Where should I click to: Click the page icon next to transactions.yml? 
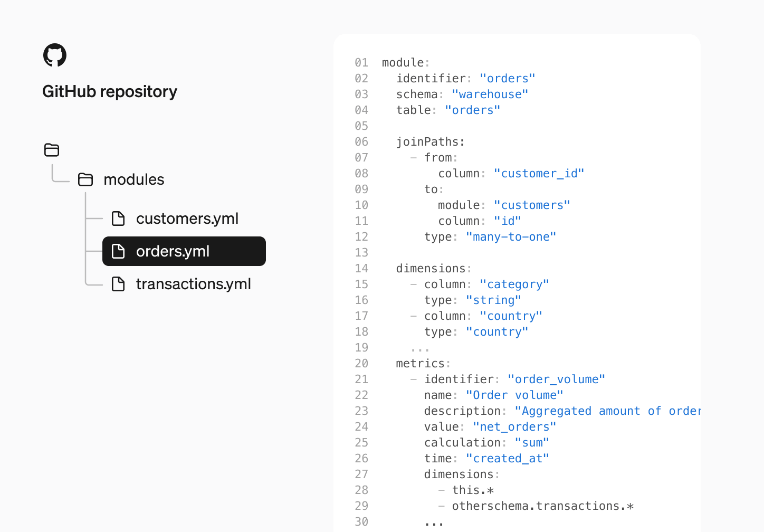pos(117,284)
